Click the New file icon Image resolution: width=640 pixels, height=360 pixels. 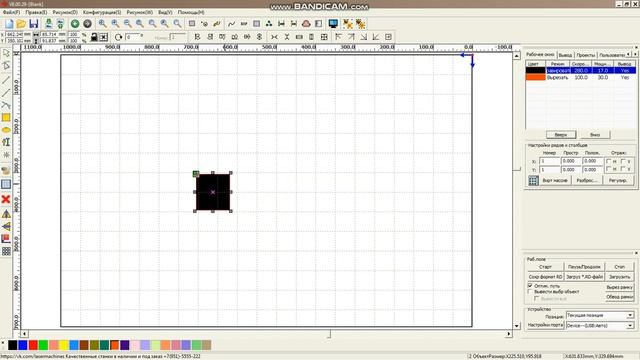(x=9, y=24)
